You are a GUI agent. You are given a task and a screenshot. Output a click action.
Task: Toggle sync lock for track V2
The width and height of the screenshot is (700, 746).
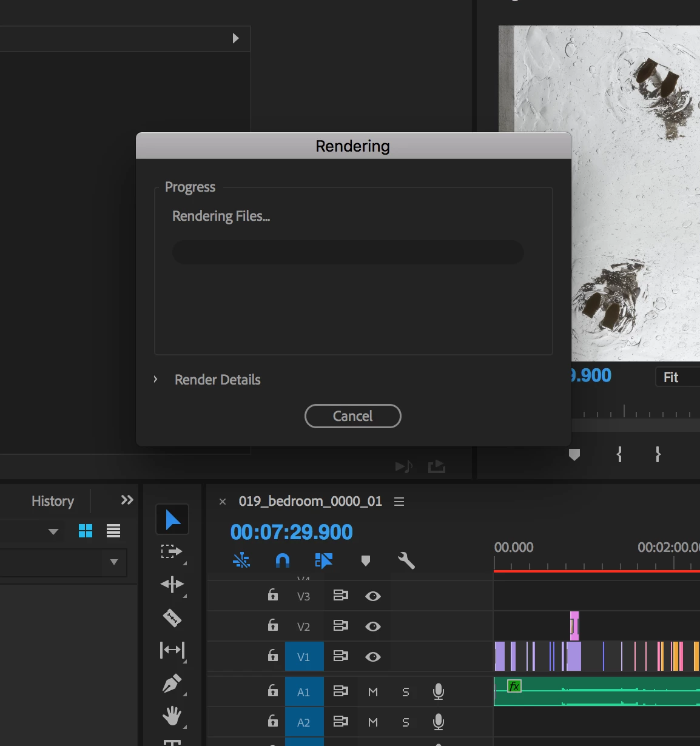341,626
